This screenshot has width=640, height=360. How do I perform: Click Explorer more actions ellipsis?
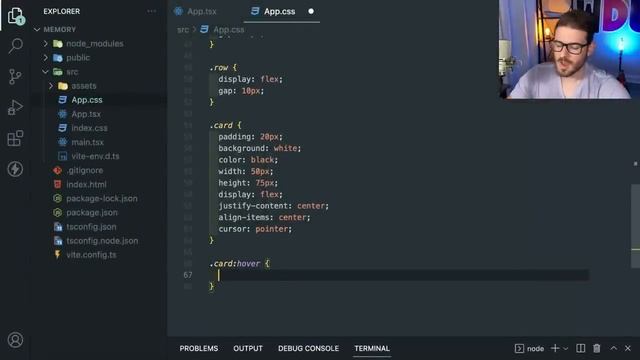click(151, 11)
